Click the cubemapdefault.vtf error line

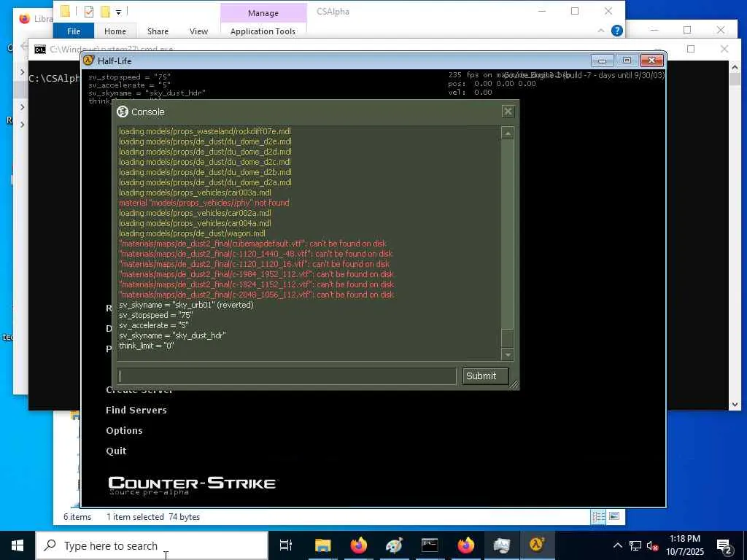tap(253, 244)
